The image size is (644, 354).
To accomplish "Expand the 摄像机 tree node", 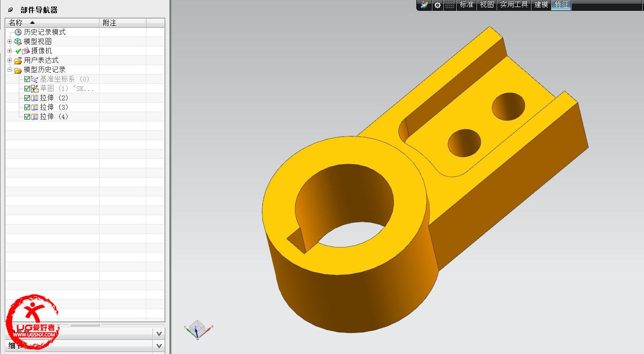I will click(x=9, y=51).
